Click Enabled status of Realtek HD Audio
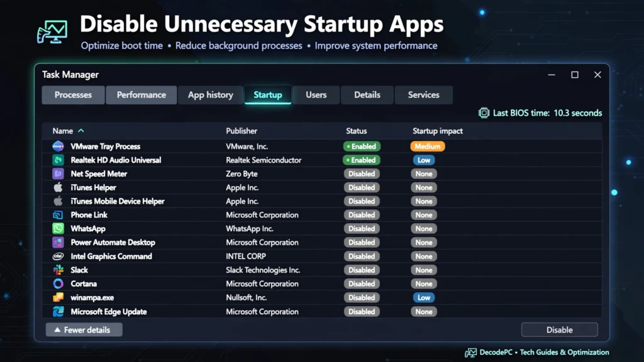Image resolution: width=644 pixels, height=362 pixels. [x=362, y=160]
